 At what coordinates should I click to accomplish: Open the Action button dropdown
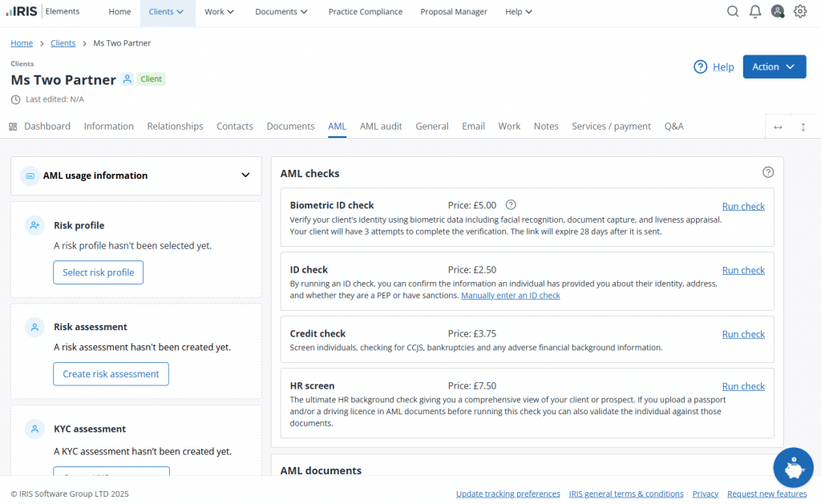tap(774, 67)
